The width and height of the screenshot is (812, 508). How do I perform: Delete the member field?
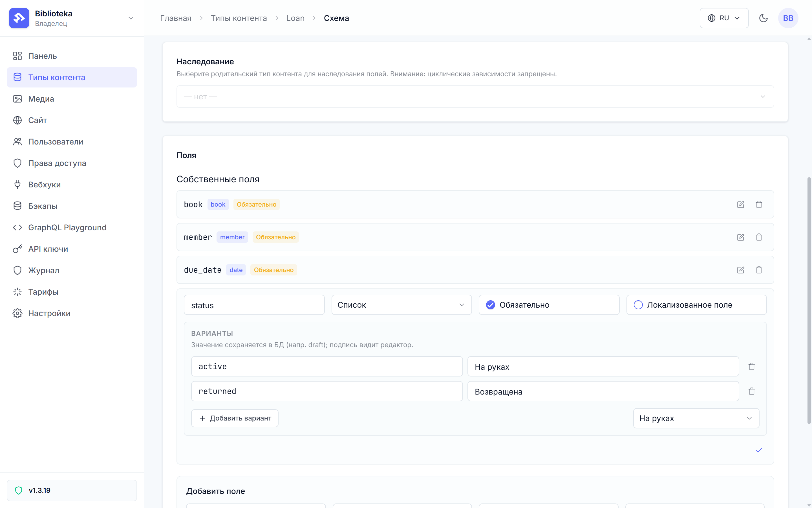(x=759, y=237)
